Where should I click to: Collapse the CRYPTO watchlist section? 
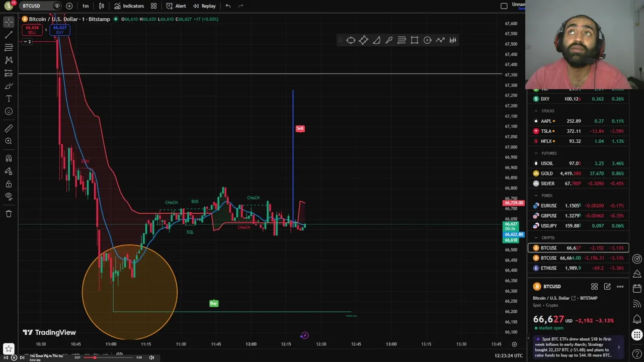(536, 238)
